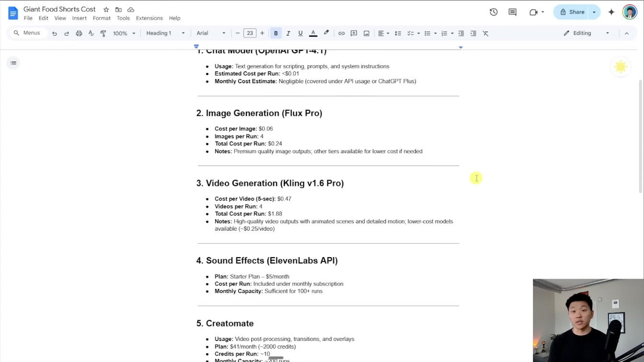
Task: Search the Menus box
Action: point(27,33)
